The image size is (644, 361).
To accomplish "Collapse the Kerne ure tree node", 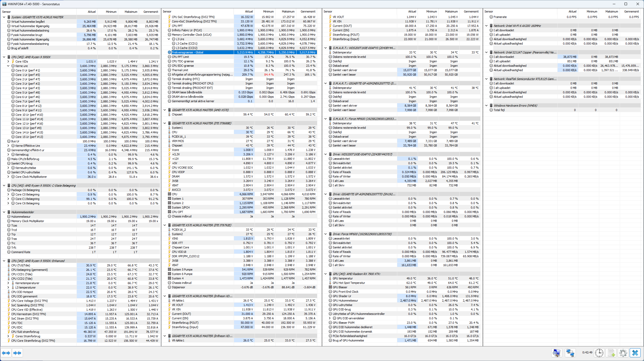I will tap(8, 66).
